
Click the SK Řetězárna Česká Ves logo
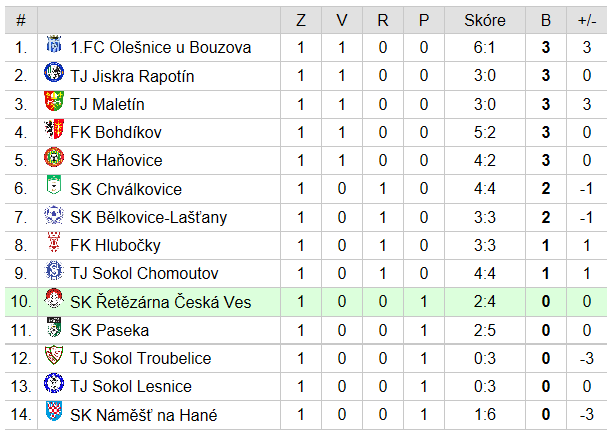coord(54,298)
